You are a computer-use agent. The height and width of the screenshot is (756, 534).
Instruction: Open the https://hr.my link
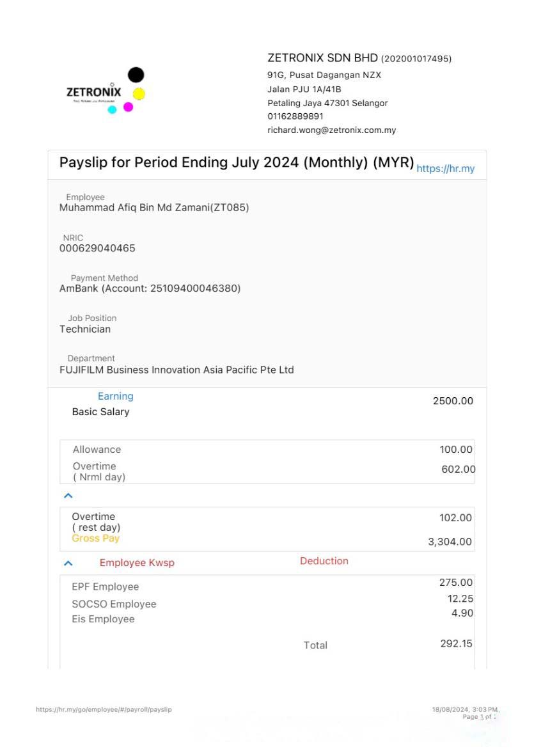tap(445, 169)
